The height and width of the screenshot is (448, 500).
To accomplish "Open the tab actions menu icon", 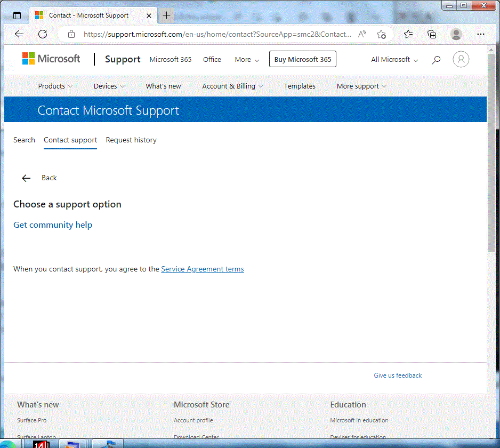I will (17, 15).
